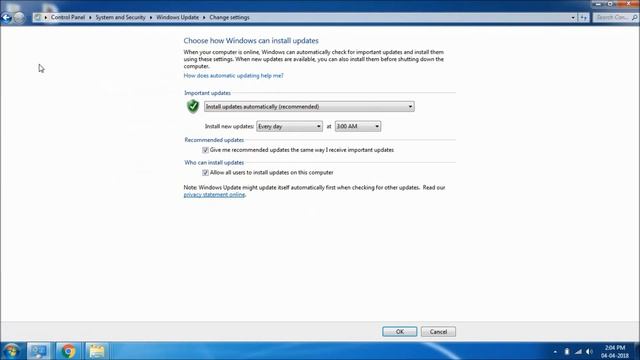640x360 pixels.
Task: Click Change settings breadcrumb item
Action: click(x=229, y=18)
